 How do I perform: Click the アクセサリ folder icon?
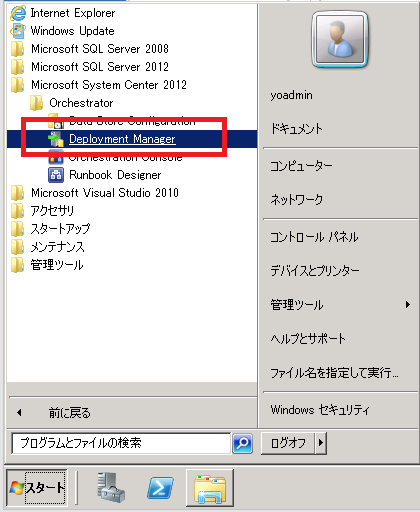click(17, 211)
